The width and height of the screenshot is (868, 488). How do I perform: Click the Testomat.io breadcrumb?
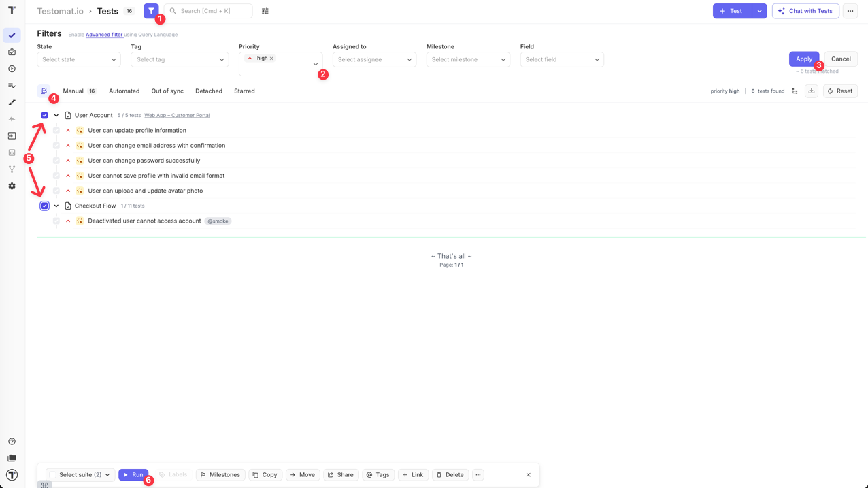[x=60, y=11]
